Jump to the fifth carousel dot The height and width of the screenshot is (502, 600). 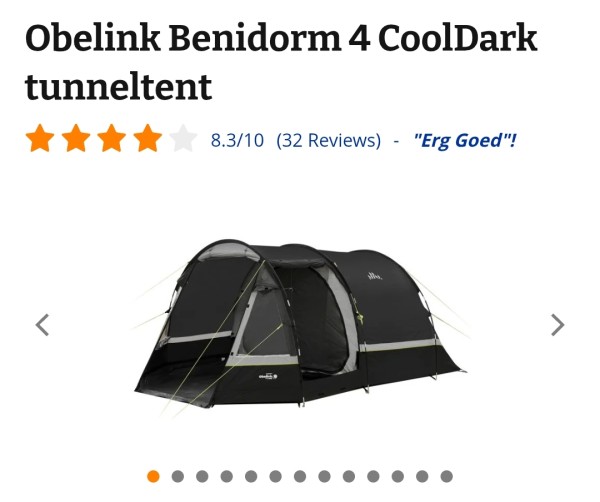pos(251,476)
